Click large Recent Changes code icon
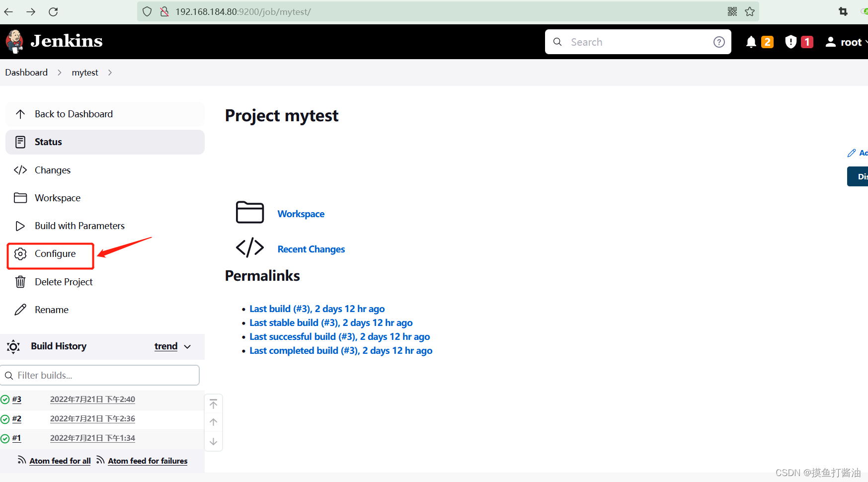 pyautogui.click(x=250, y=247)
